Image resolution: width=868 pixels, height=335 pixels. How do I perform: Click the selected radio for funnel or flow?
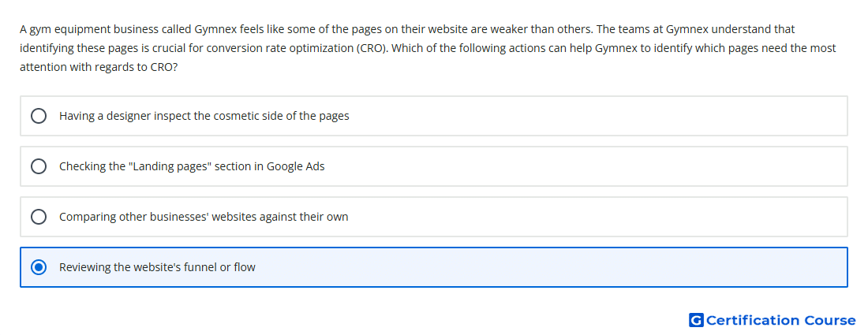tap(39, 267)
